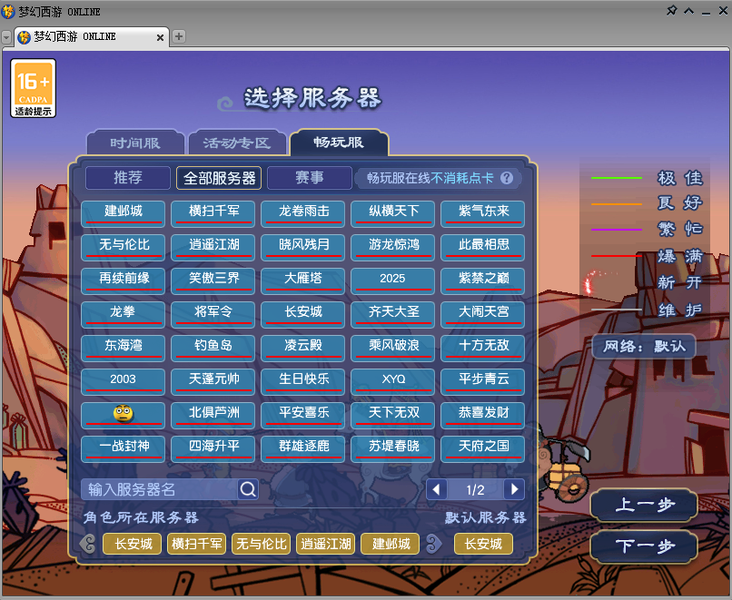
Task: Open a new tab with plus button
Action: tap(178, 36)
